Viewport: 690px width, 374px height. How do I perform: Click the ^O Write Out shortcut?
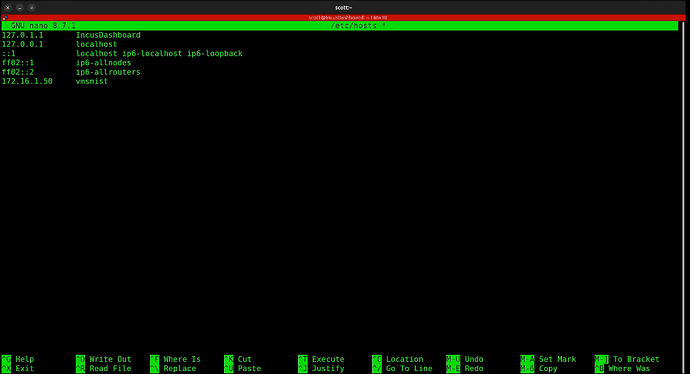pos(103,359)
